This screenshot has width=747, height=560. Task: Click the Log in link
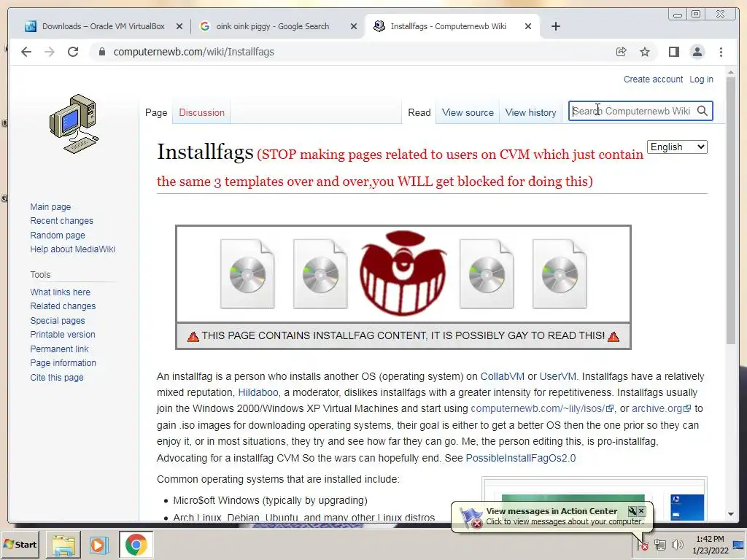pos(701,79)
